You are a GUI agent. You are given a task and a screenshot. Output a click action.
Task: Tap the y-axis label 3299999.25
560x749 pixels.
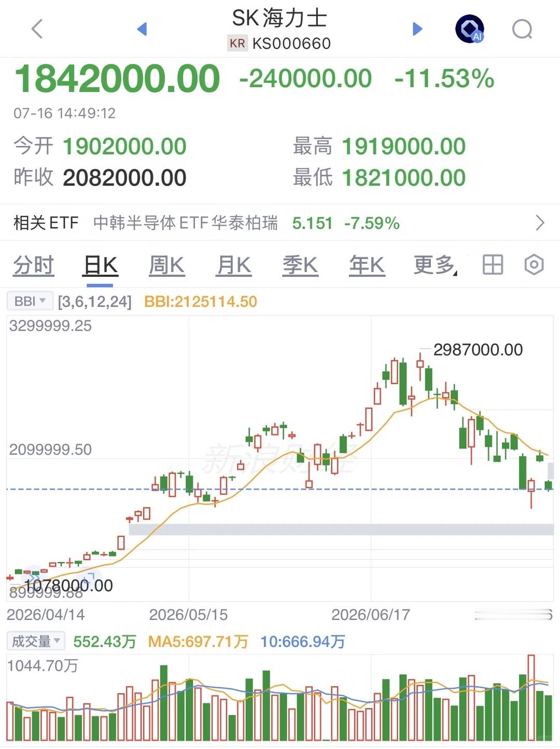coord(50,326)
